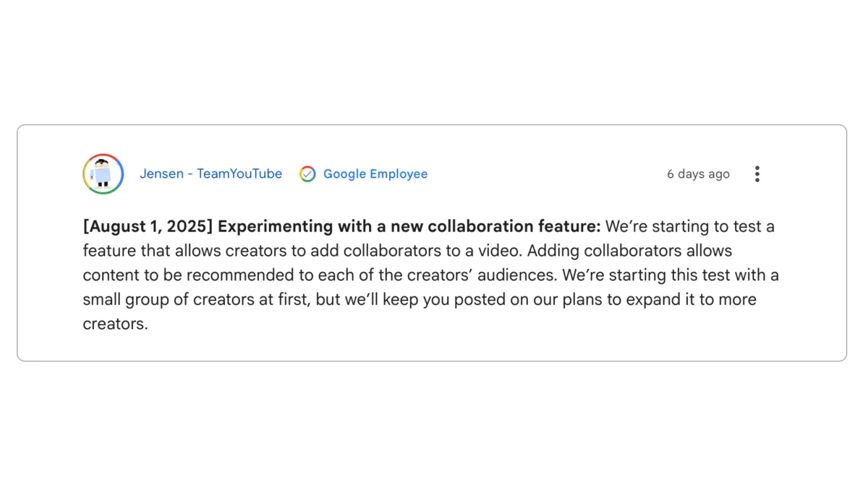Click the final line ending with creators
868x488 pixels.
tap(114, 323)
